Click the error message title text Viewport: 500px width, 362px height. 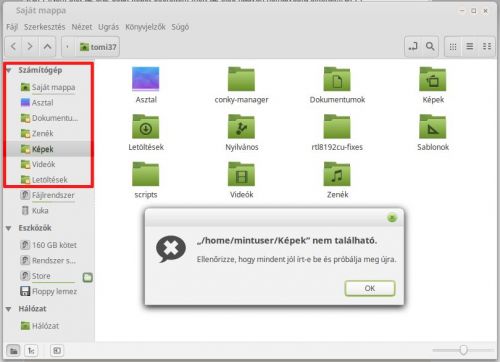[x=287, y=240]
